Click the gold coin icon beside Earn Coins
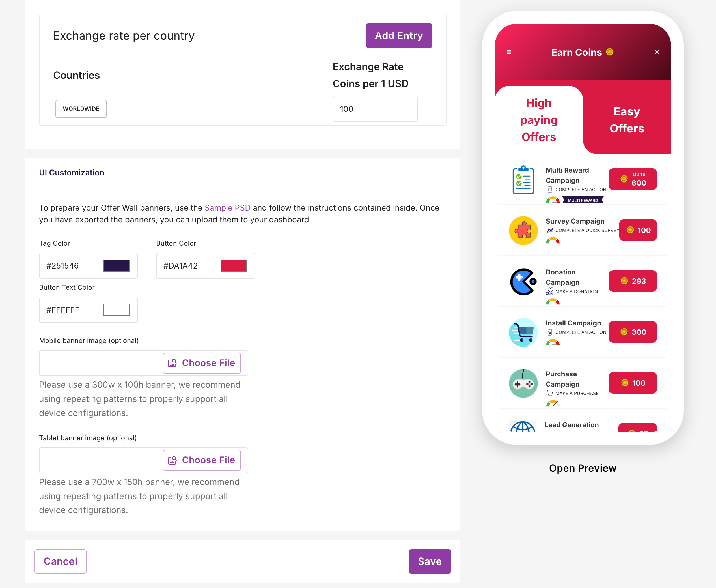716x588 pixels. (x=609, y=52)
